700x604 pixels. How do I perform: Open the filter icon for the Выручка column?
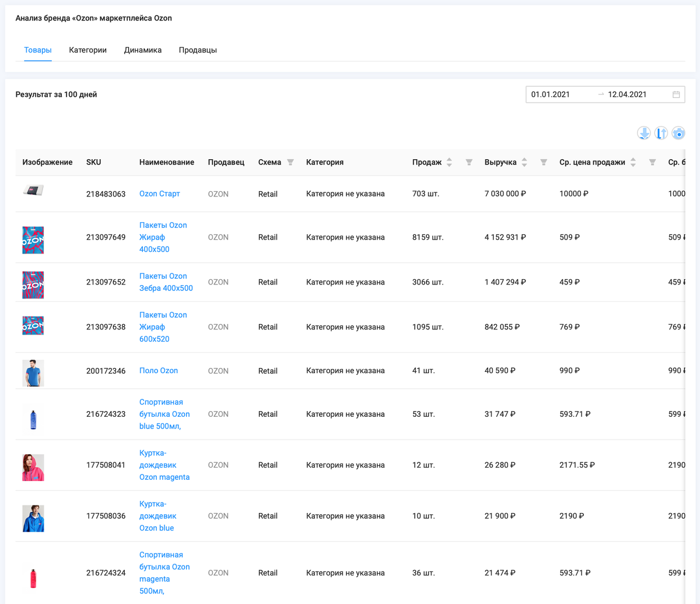(x=544, y=162)
